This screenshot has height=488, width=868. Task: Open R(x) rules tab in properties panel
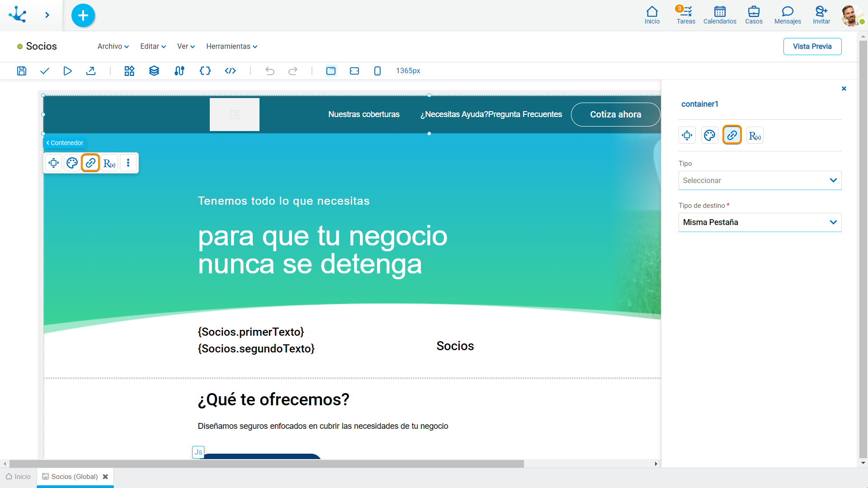pyautogui.click(x=755, y=135)
